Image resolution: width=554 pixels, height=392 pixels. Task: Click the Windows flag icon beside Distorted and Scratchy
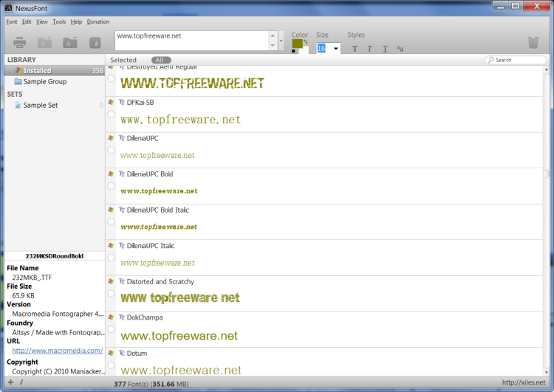point(111,281)
